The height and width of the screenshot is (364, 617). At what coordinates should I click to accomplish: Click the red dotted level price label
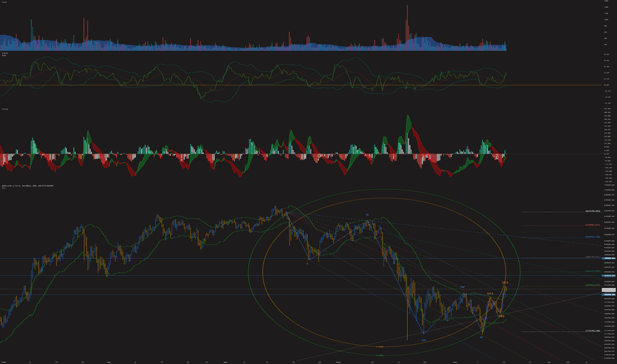point(593,225)
